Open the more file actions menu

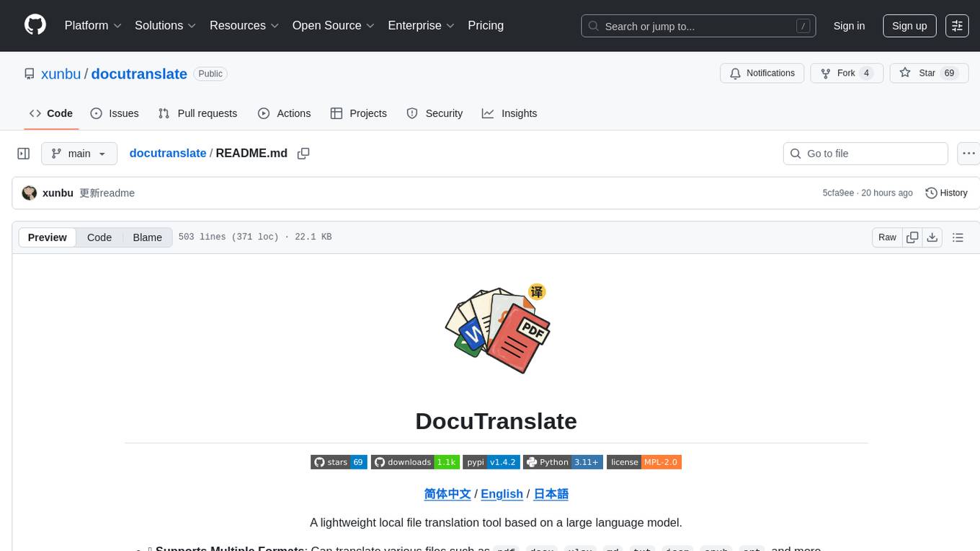point(968,154)
